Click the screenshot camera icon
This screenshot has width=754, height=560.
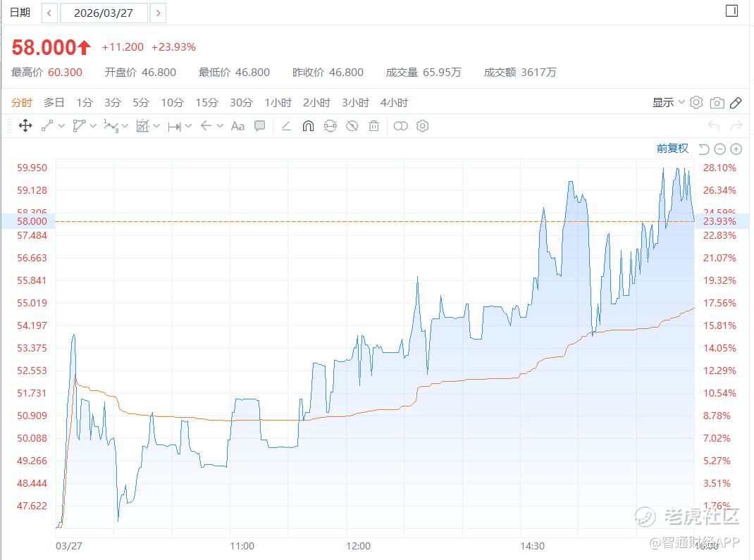(x=717, y=103)
